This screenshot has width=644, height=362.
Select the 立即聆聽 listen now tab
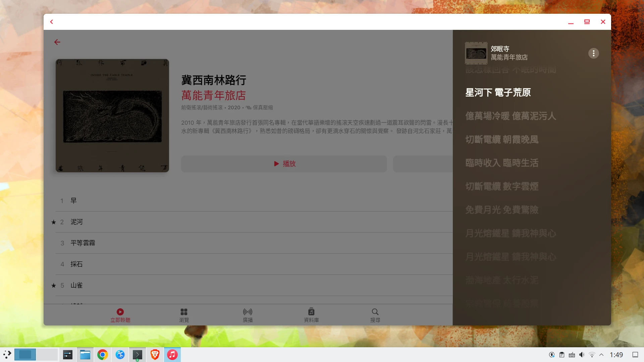point(120,315)
